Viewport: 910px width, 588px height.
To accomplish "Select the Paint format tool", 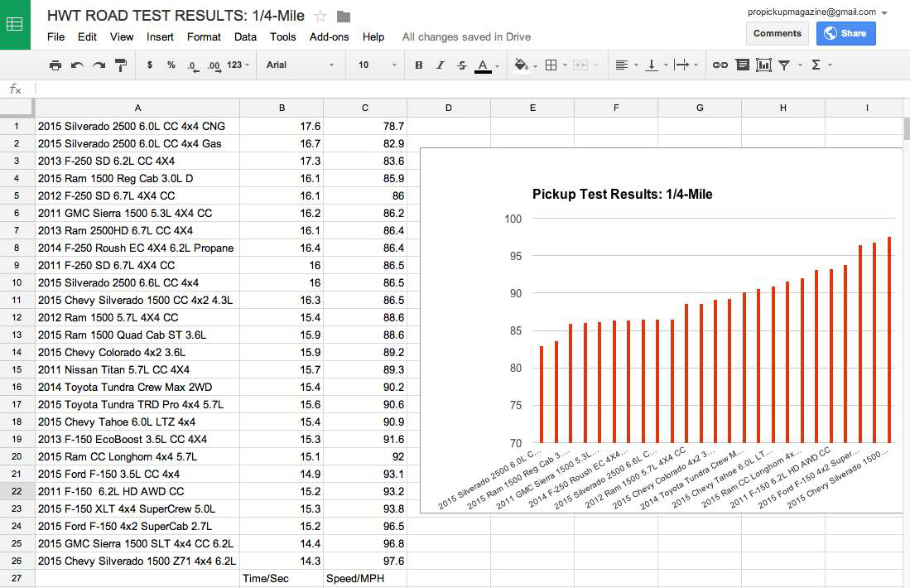I will pos(121,65).
